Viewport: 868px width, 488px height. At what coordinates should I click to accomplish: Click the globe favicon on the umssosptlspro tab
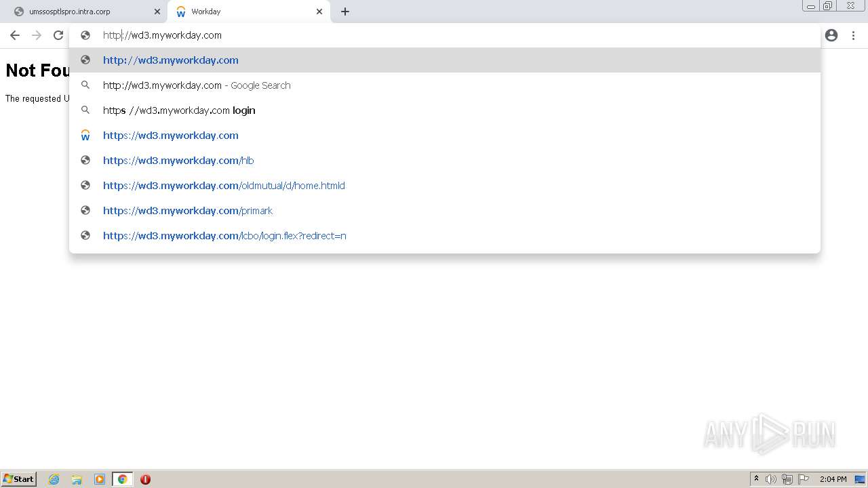(x=19, y=12)
